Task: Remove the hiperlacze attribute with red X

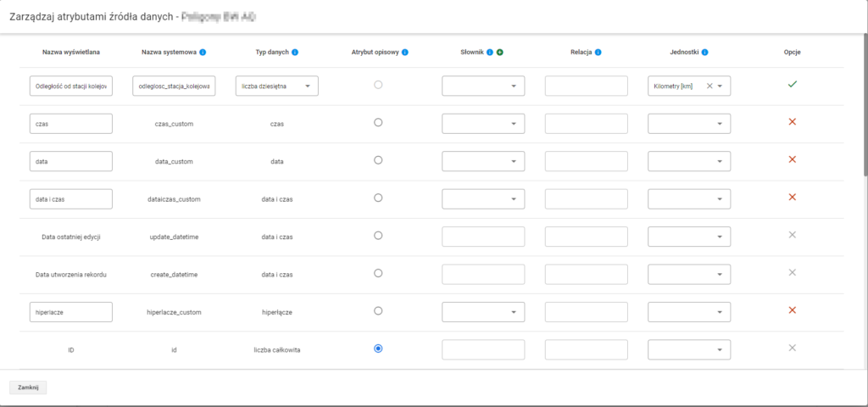Action: tap(793, 310)
